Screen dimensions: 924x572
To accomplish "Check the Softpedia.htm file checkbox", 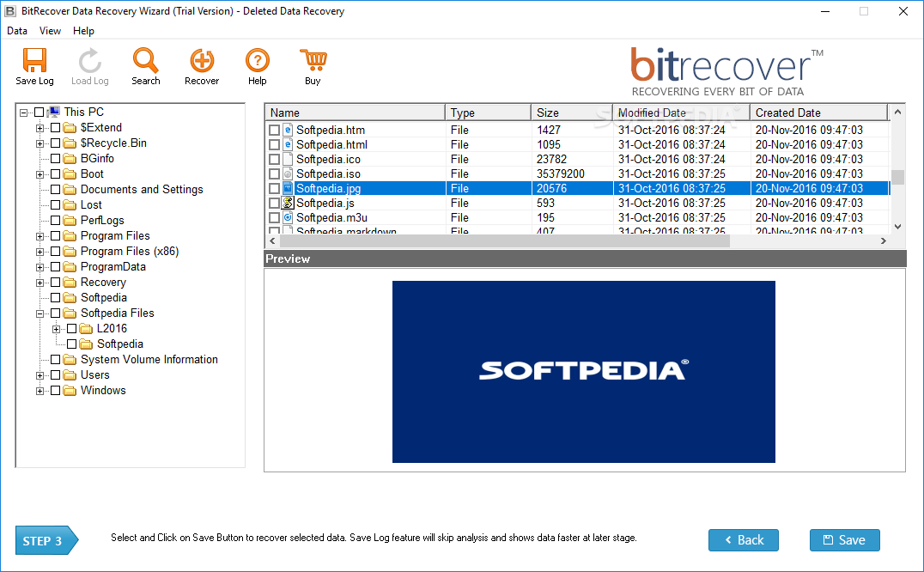I will tap(274, 130).
